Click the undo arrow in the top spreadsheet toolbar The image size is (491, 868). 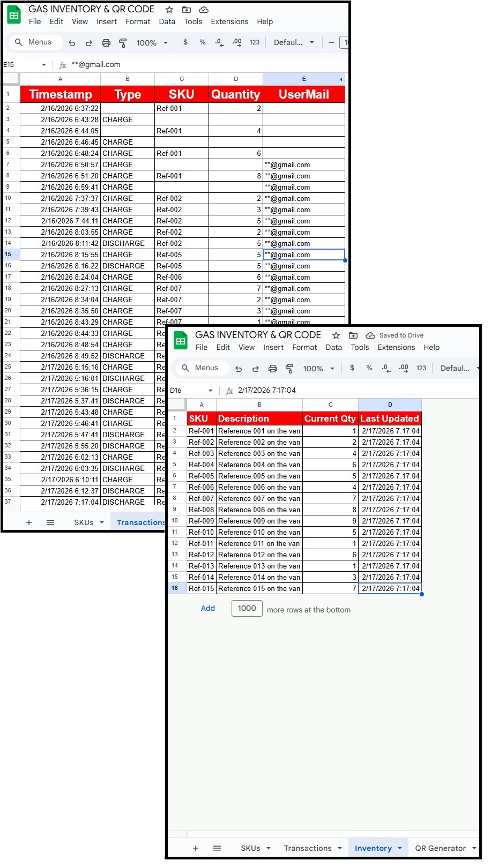[x=72, y=43]
